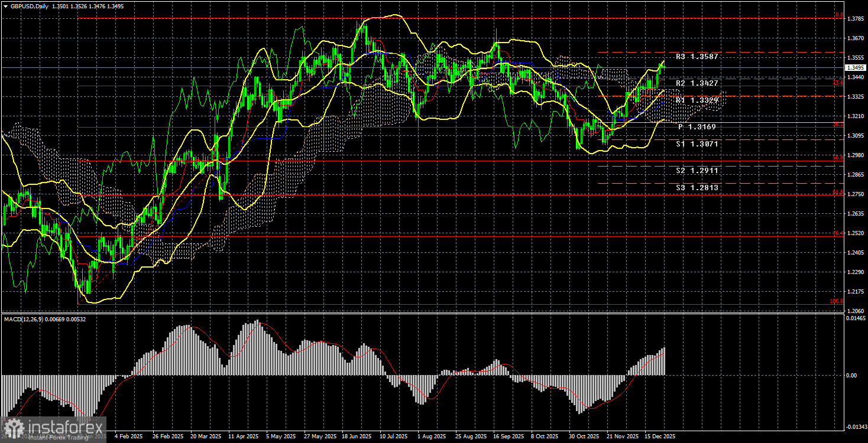This screenshot has height=443, width=868.
Task: Select 1.2750 on the price axis
Action: pyautogui.click(x=856, y=194)
